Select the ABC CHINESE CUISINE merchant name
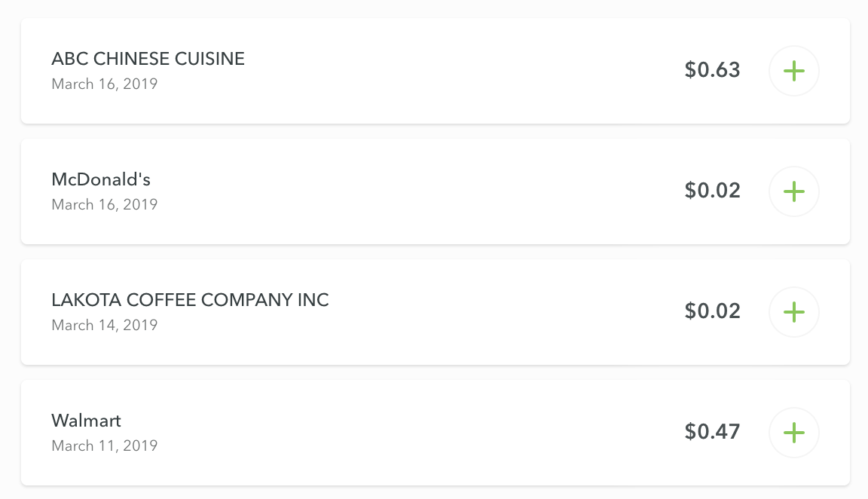This screenshot has width=868, height=499. tap(148, 59)
